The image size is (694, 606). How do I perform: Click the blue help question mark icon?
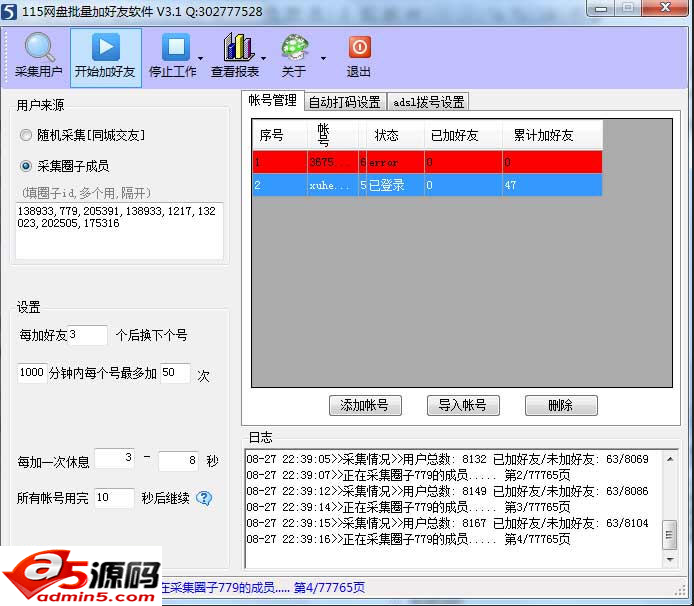(x=204, y=498)
